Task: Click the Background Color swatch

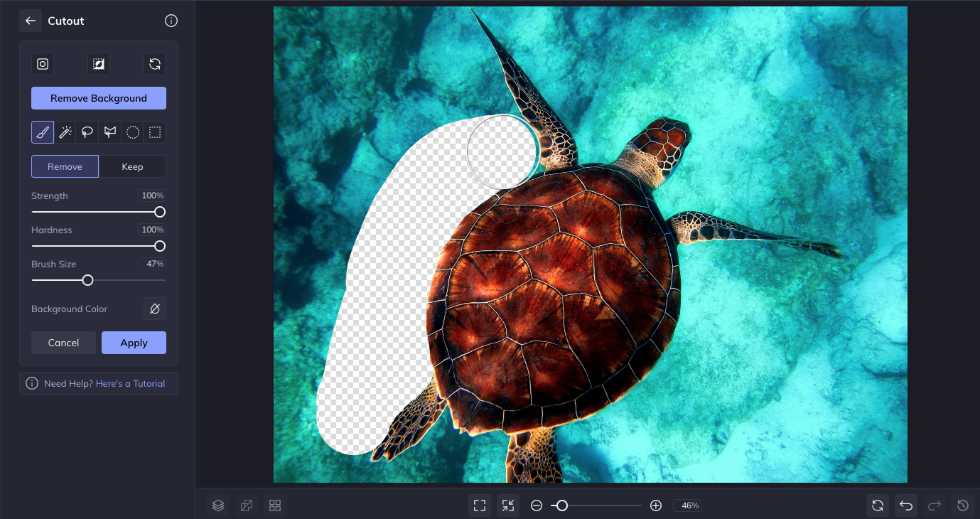Action: click(154, 309)
